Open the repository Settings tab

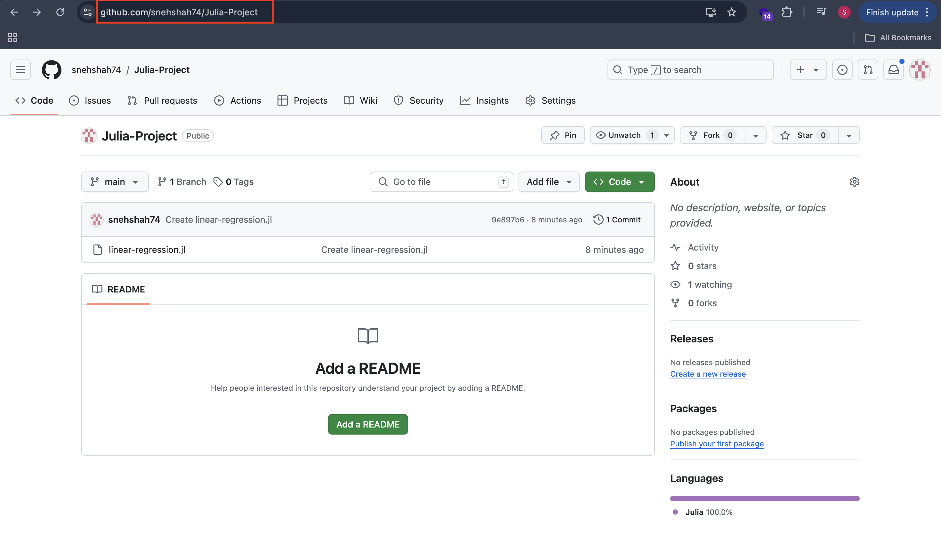550,100
